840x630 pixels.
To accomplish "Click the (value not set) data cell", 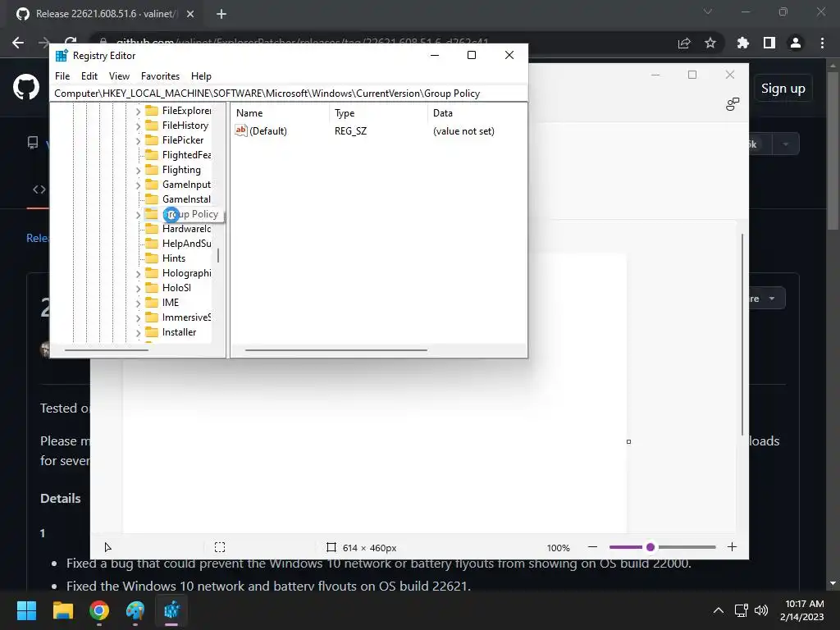I will point(463,131).
